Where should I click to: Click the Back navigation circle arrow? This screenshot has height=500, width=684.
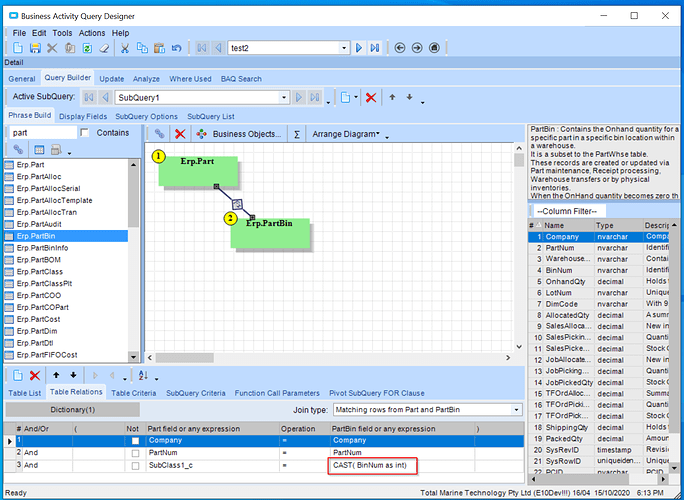[x=400, y=48]
